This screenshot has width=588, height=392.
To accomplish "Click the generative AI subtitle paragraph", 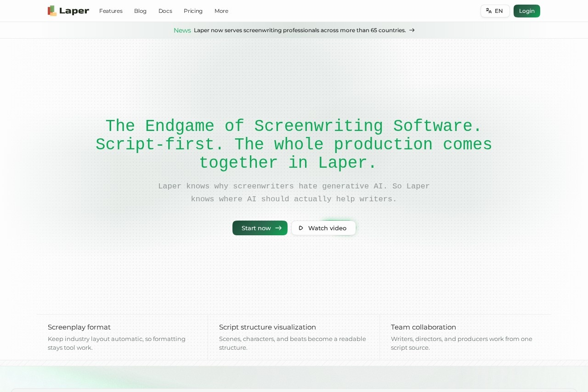I will point(294,193).
